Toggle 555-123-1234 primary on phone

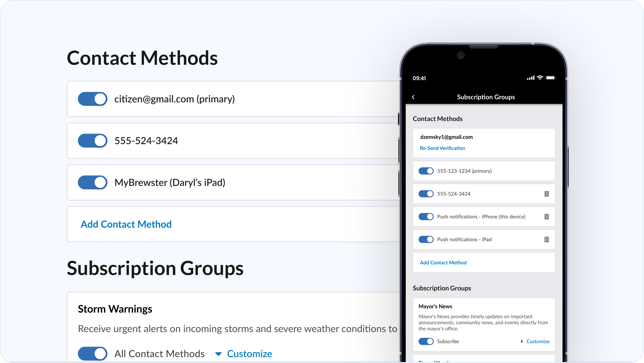[426, 171]
